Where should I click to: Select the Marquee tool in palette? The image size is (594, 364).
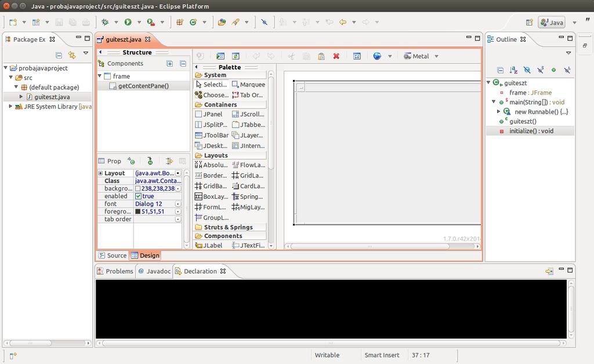pos(248,85)
